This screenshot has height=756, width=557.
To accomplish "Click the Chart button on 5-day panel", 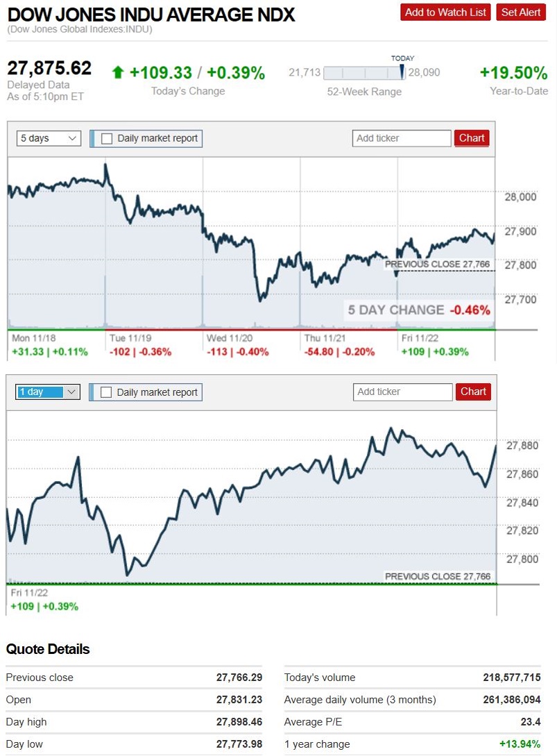I will tap(472, 138).
